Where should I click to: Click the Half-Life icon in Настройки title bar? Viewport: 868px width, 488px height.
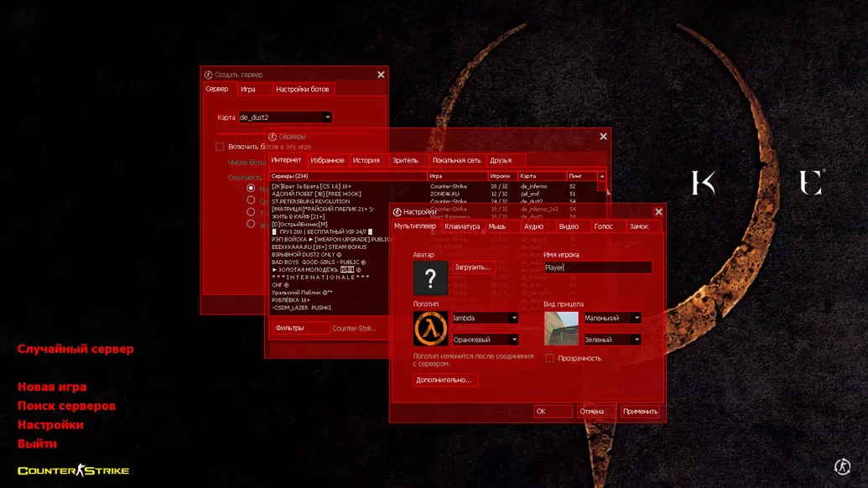pos(397,212)
